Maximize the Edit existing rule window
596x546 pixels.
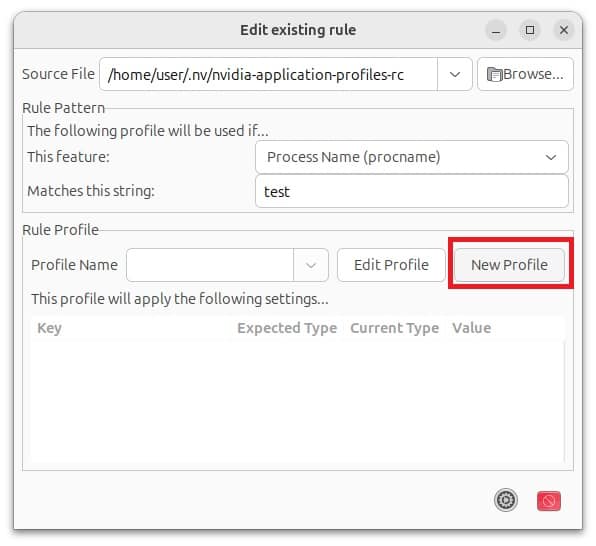pyautogui.click(x=529, y=30)
